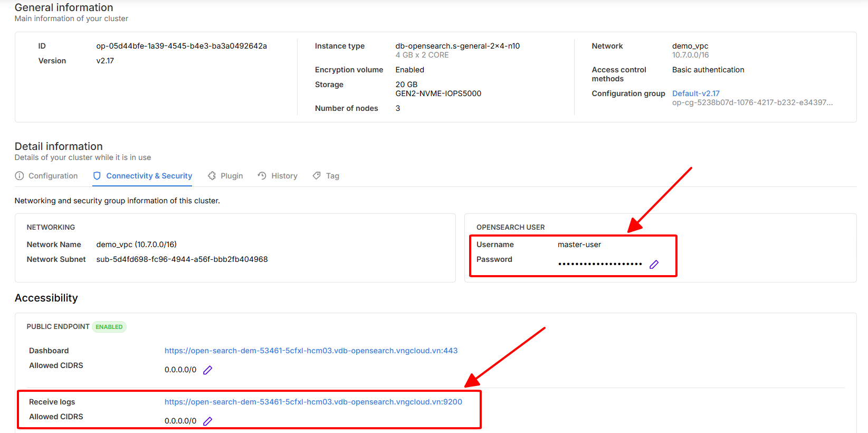Click the puzzle piece icon beside Plugin
Viewport: 868px width, 433px height.
(212, 176)
